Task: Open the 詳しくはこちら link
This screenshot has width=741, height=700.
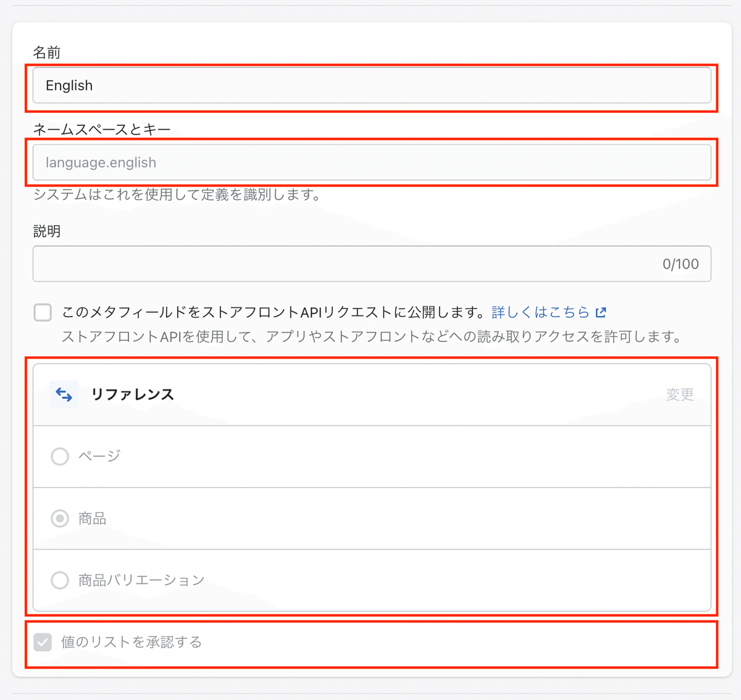Action: tap(541, 312)
